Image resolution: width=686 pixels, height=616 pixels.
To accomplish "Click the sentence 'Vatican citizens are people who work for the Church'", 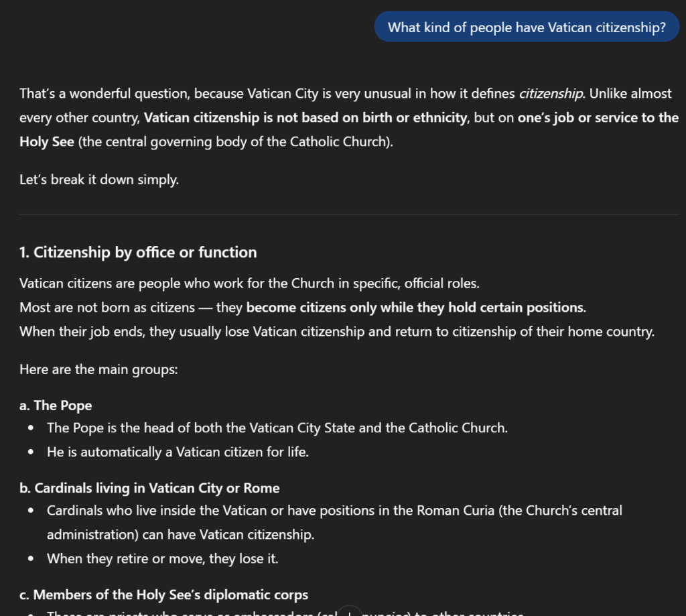I will point(249,284).
